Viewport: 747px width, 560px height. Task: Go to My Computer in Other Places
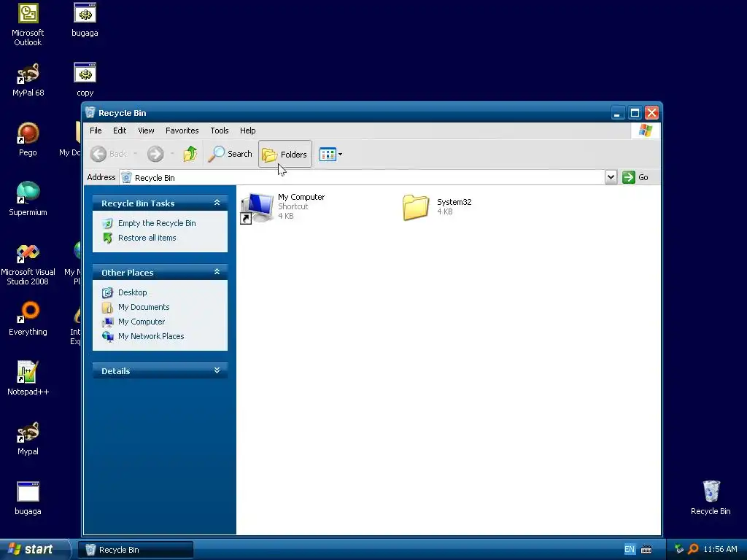[141, 322]
